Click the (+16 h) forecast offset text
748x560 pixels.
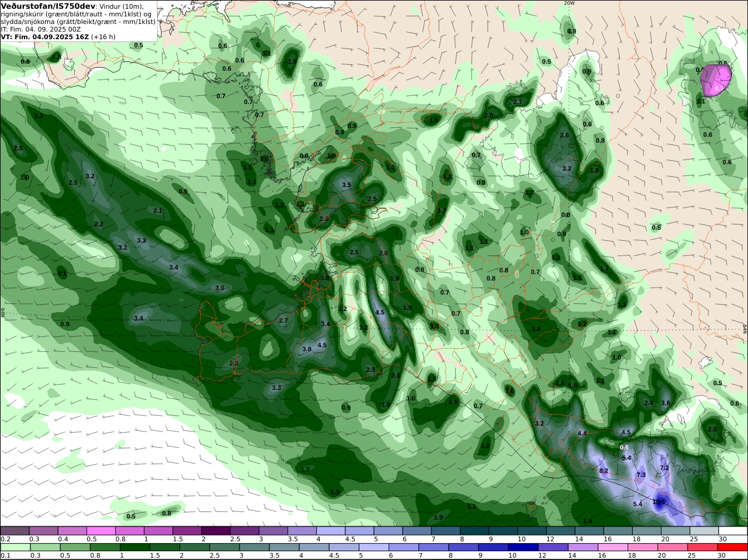[x=103, y=37]
